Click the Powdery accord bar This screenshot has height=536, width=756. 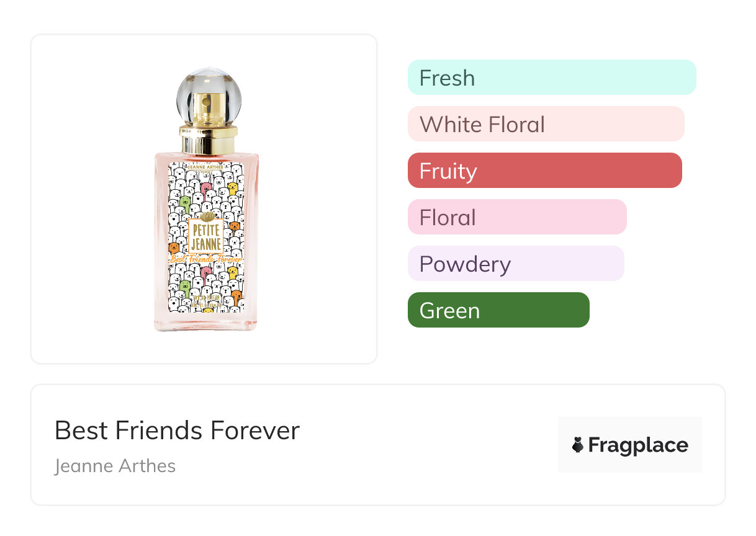pyautogui.click(x=516, y=264)
